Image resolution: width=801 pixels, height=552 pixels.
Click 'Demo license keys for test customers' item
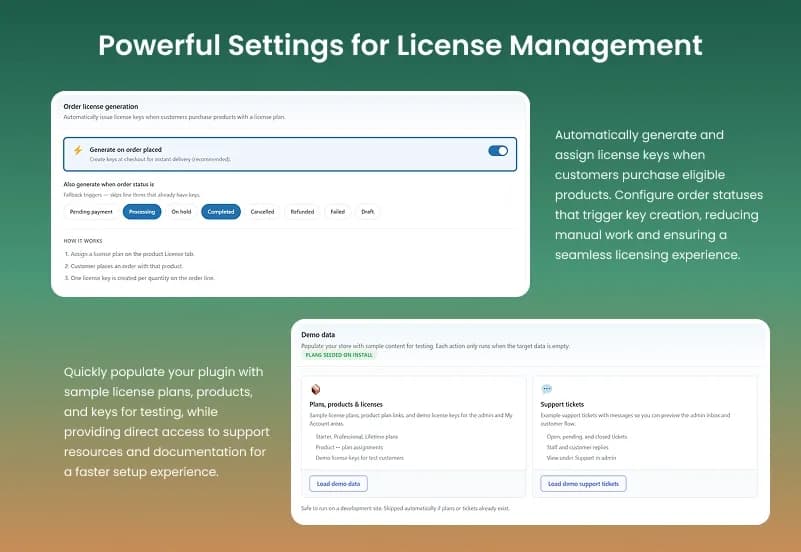pyautogui.click(x=360, y=458)
